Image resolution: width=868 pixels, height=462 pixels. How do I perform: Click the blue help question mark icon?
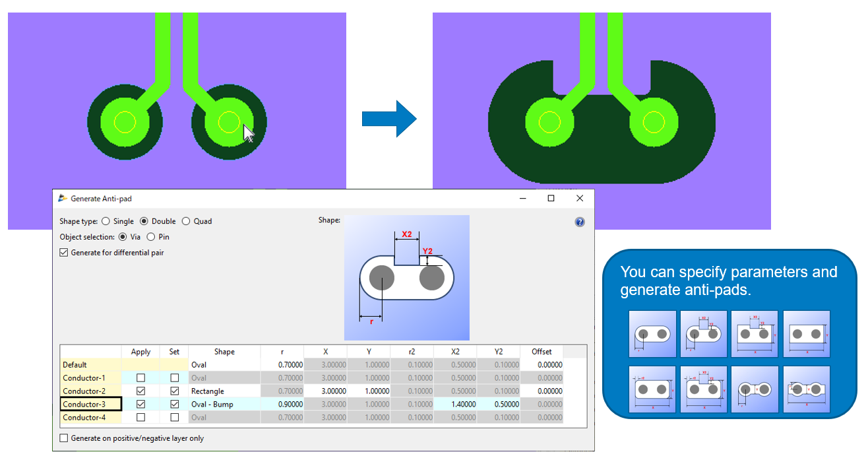[580, 222]
